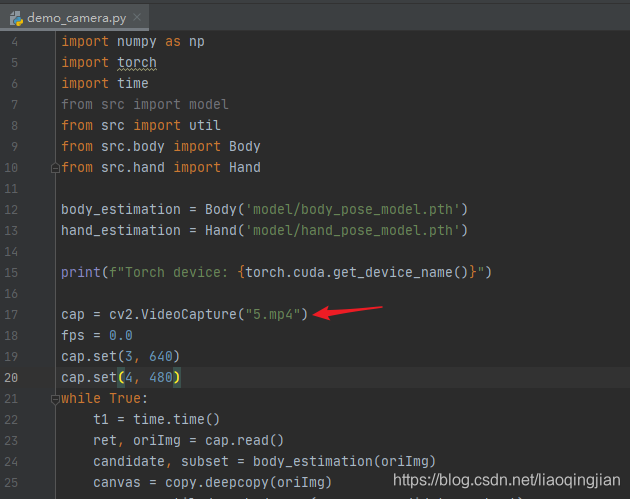Place cursor on "import time" line
This screenshot has width=630, height=499.
[x=105, y=84]
